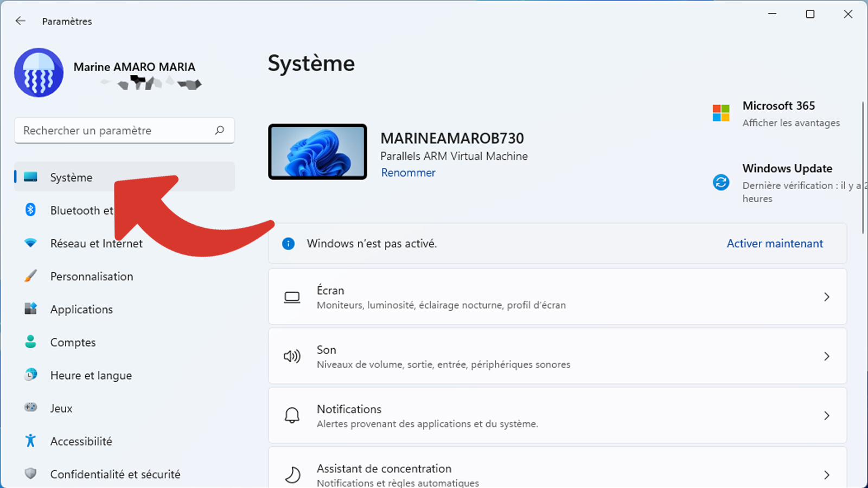The width and height of the screenshot is (868, 488).
Task: Click Activer maintenant link
Action: coord(775,243)
